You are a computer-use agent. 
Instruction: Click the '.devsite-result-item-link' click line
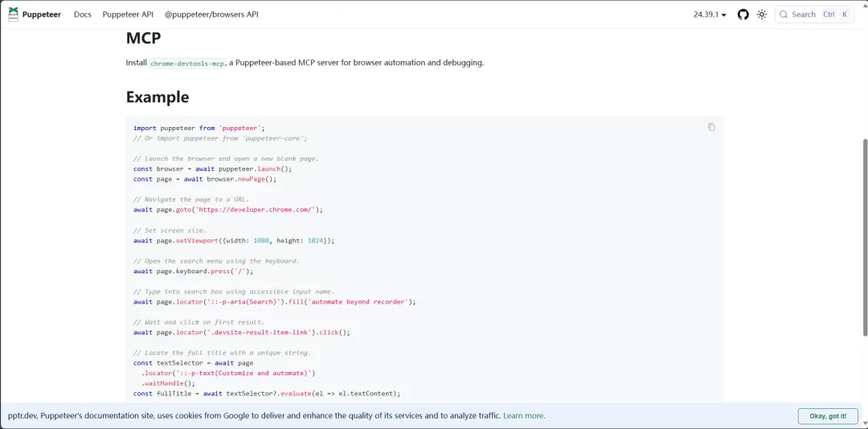(242, 333)
